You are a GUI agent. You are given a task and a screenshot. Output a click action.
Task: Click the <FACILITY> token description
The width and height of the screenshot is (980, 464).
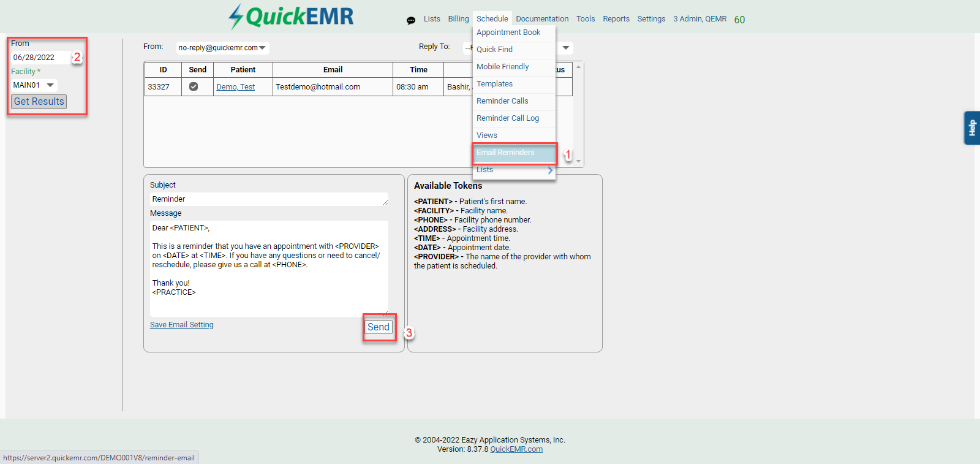point(461,211)
